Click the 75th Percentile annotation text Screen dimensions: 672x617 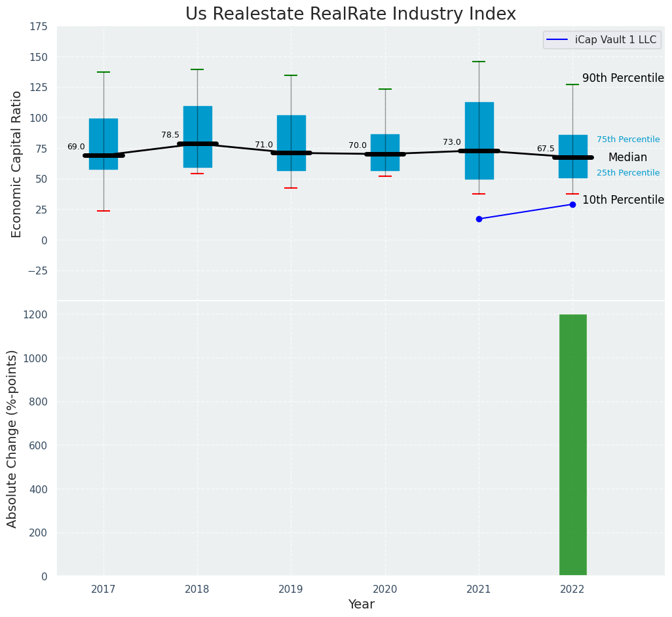(627, 140)
